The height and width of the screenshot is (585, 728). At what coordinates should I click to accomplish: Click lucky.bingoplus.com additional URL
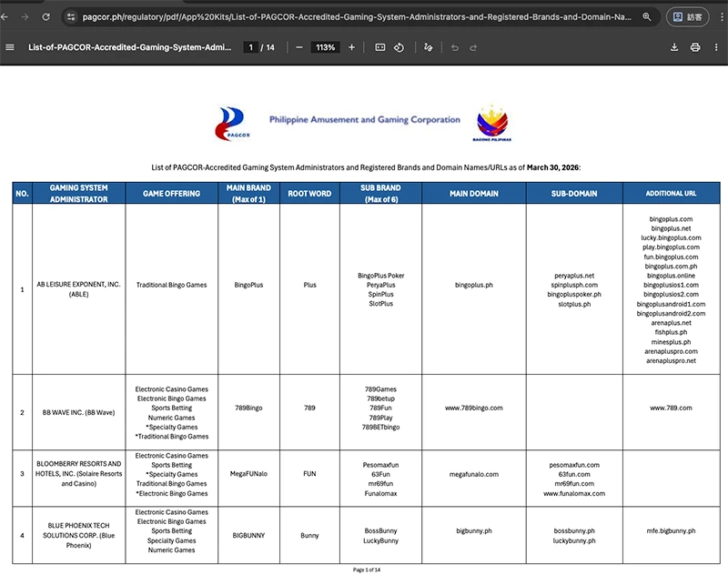pyautogui.click(x=671, y=237)
